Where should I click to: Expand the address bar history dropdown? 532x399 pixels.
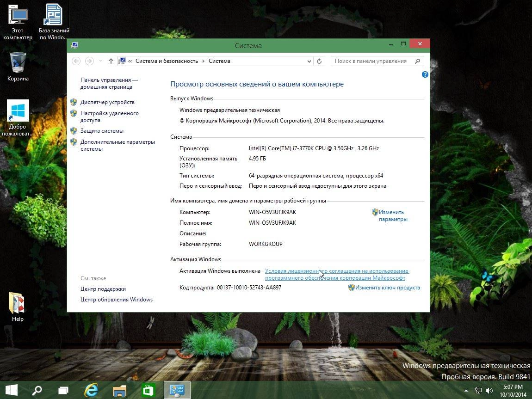(309, 61)
